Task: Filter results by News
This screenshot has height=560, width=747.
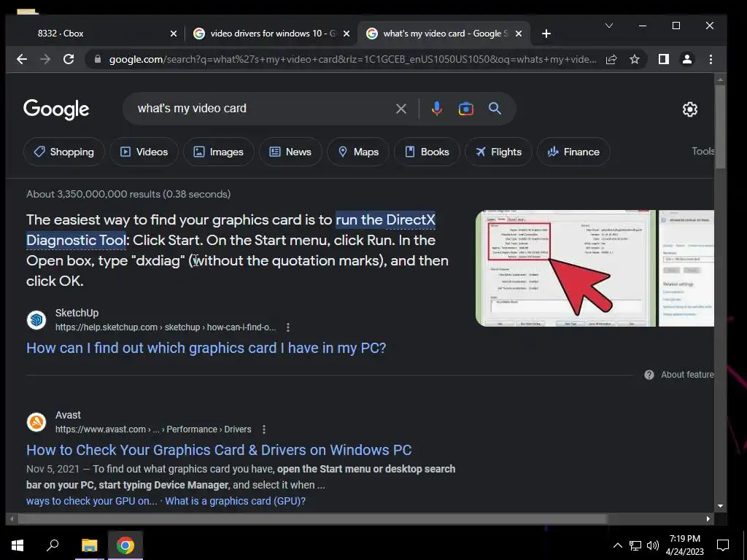Action: click(x=290, y=152)
